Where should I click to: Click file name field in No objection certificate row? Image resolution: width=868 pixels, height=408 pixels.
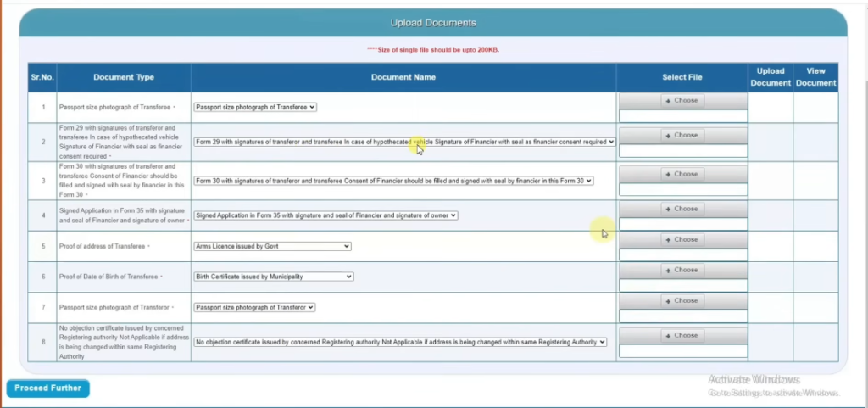(x=683, y=351)
